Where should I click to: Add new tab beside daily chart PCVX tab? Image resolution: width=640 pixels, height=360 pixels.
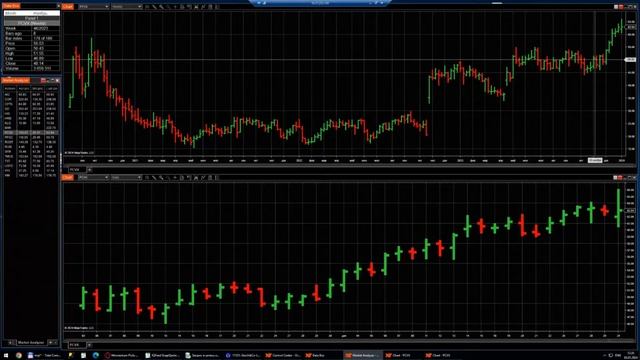(89, 345)
